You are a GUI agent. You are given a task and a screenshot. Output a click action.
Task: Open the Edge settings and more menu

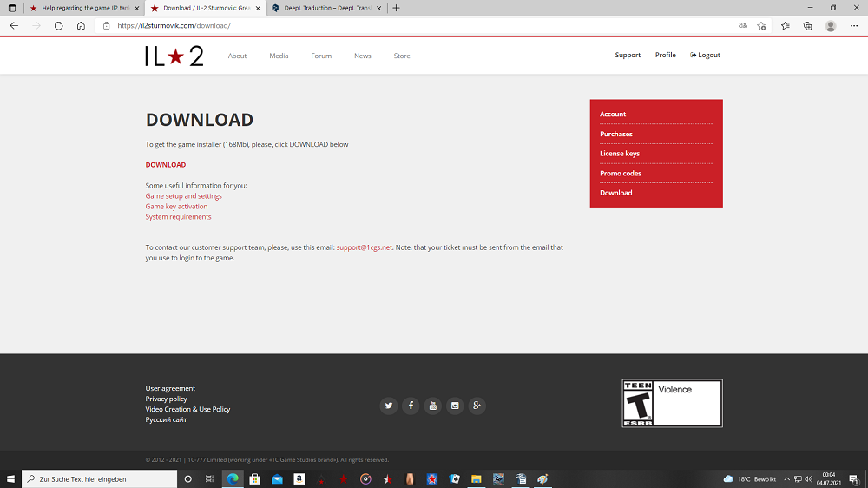(854, 25)
